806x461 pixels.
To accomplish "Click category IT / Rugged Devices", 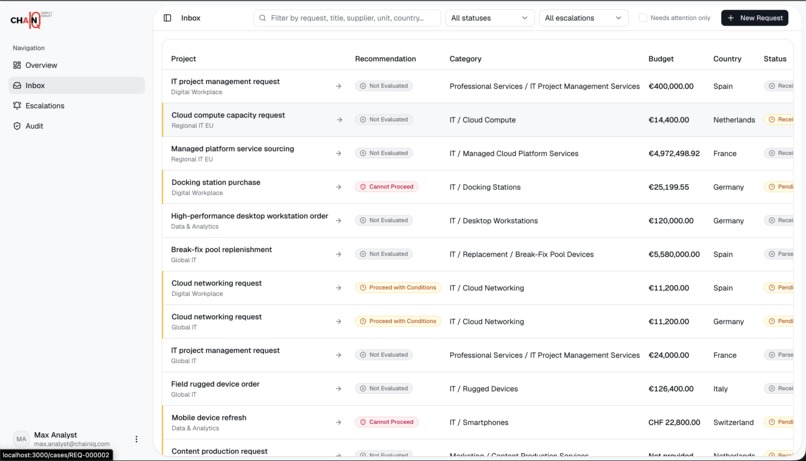I will pyautogui.click(x=484, y=389).
